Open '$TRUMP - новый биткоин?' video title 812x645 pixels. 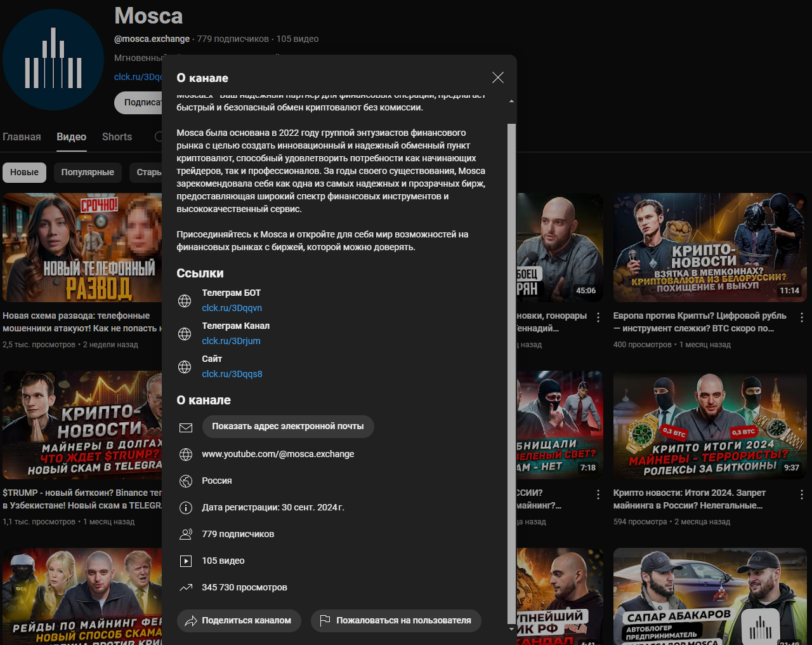pyautogui.click(x=82, y=499)
